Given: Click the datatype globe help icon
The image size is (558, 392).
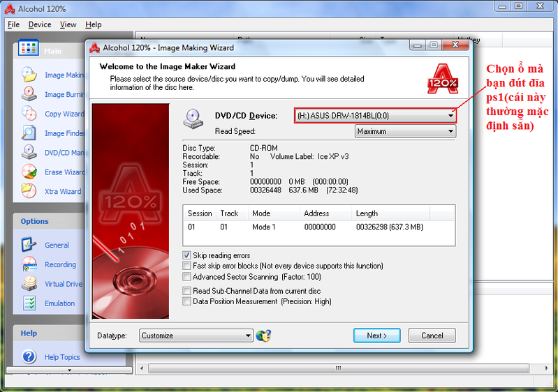Looking at the screenshot, I should (264, 336).
